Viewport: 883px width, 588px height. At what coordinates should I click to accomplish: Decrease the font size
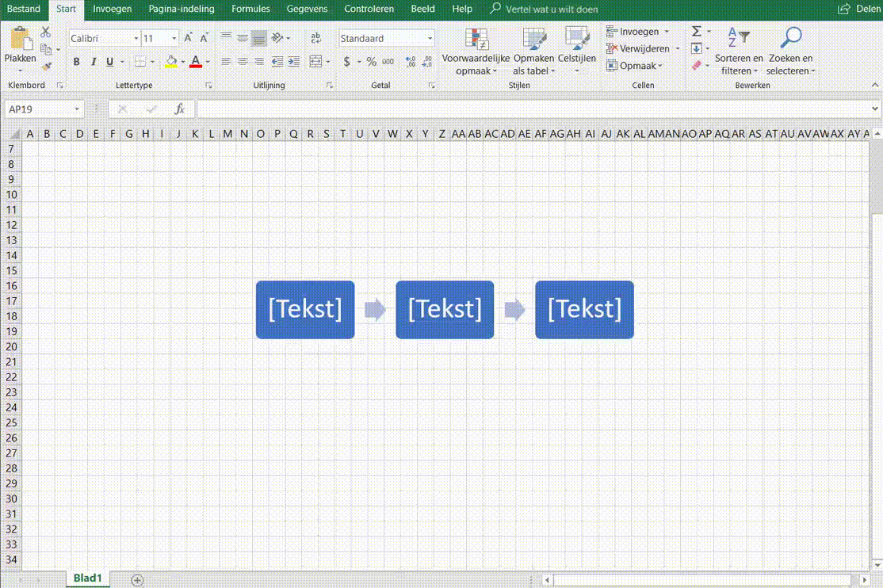click(204, 38)
